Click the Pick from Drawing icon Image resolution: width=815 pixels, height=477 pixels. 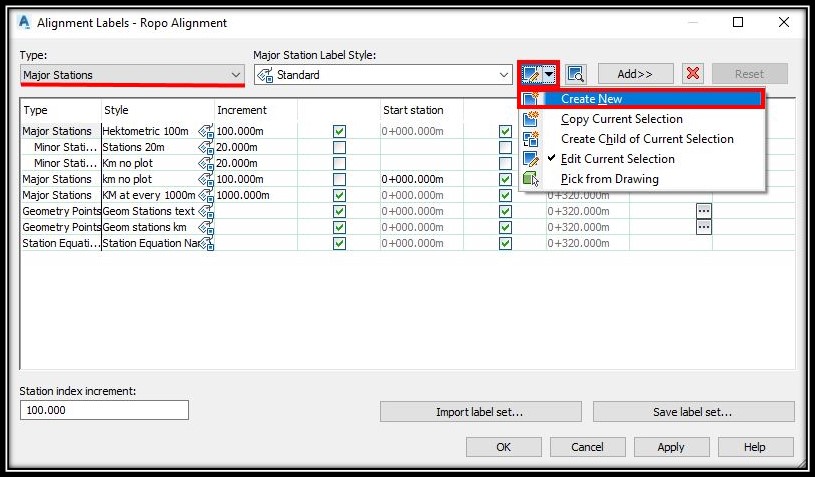pos(531,179)
